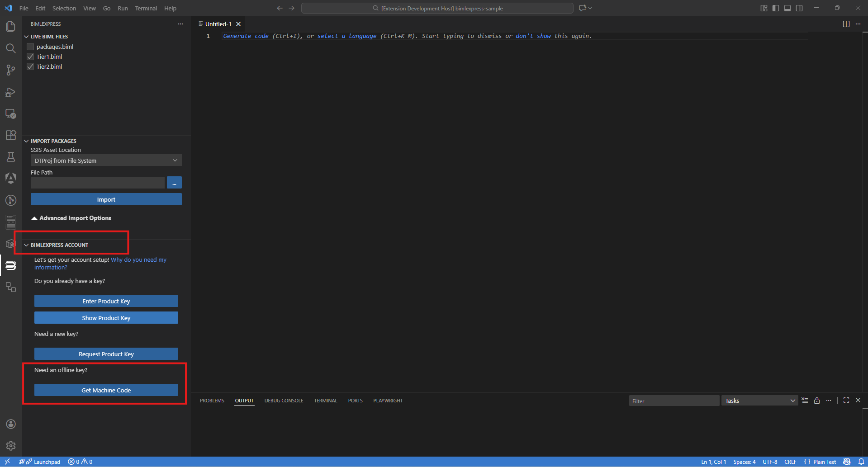Uncheck the Tier1.biml file
The width and height of the screenshot is (868, 467).
click(30, 57)
